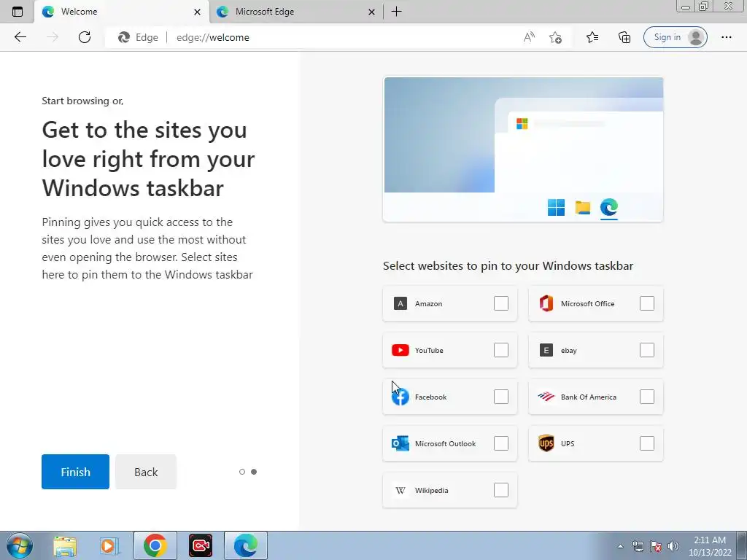The width and height of the screenshot is (747, 560).
Task: Click the ebay site icon
Action: [x=546, y=350]
